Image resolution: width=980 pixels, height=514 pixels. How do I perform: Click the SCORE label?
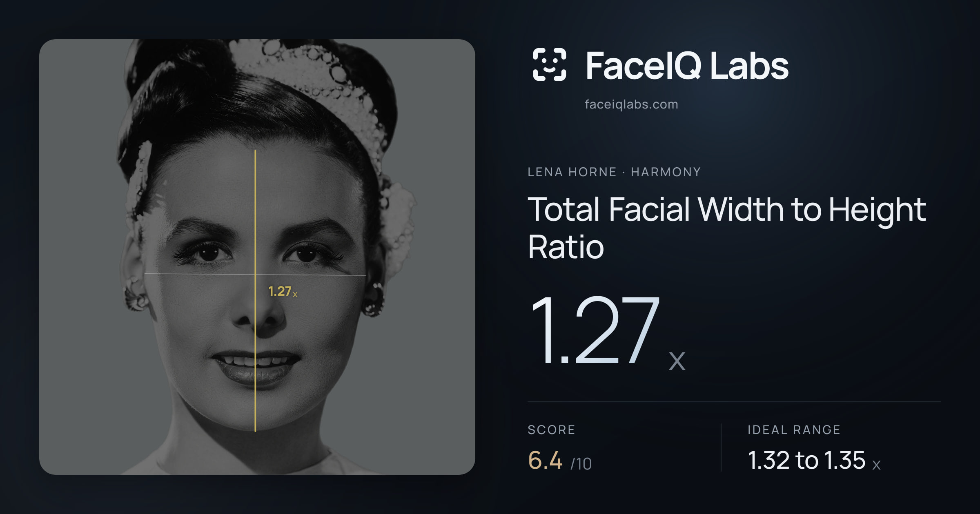point(551,430)
